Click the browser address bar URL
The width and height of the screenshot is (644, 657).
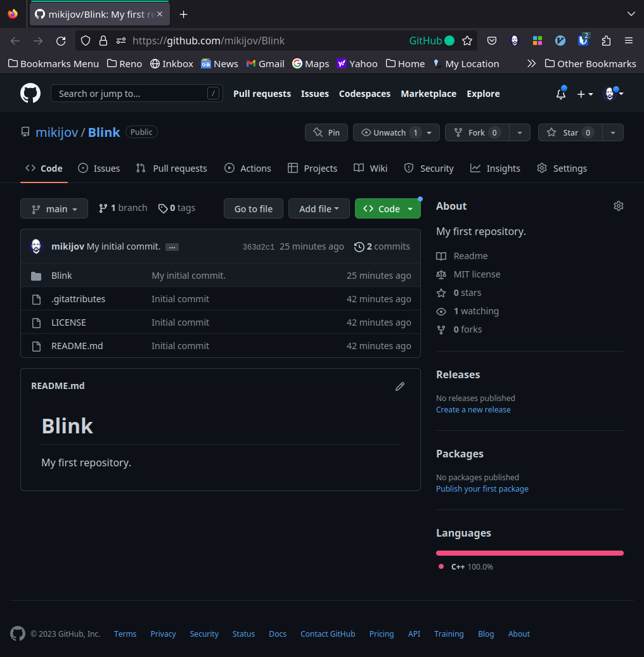tap(209, 41)
